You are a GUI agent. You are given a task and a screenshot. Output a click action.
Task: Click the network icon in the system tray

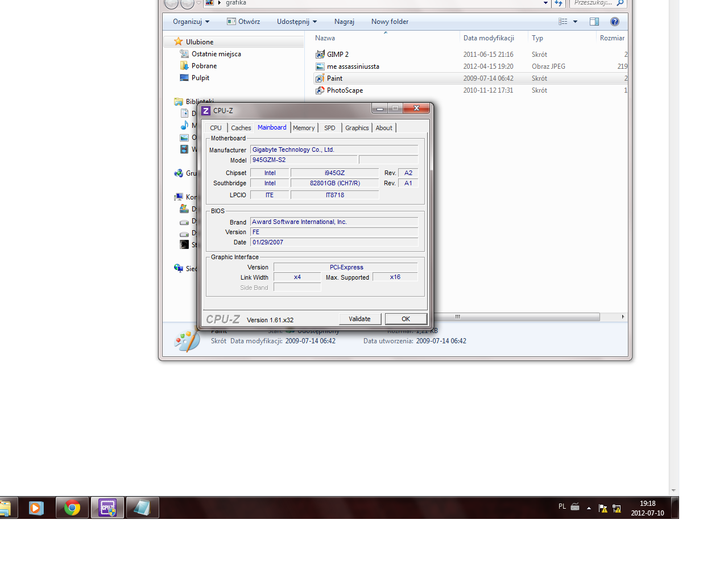[x=617, y=508]
